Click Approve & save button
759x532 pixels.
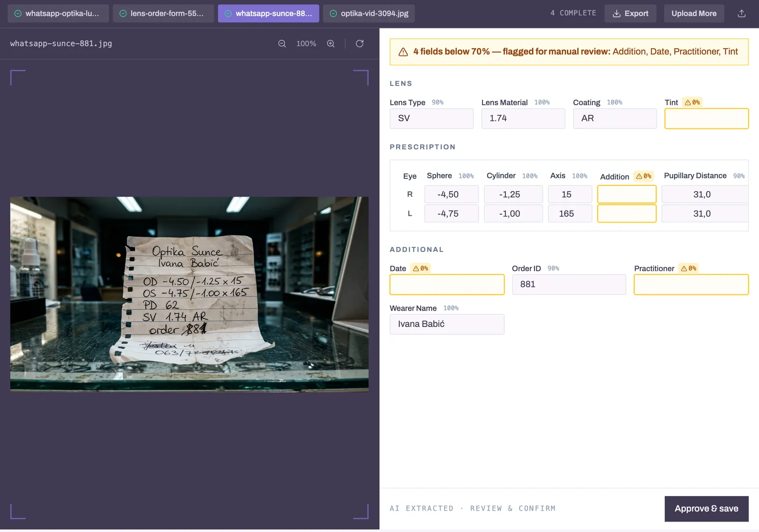[x=706, y=509]
